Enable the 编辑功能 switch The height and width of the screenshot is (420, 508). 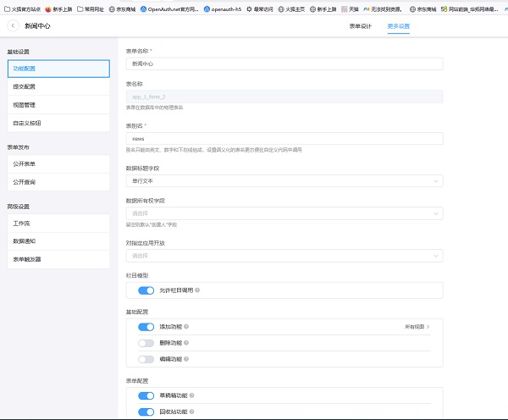[146, 359]
